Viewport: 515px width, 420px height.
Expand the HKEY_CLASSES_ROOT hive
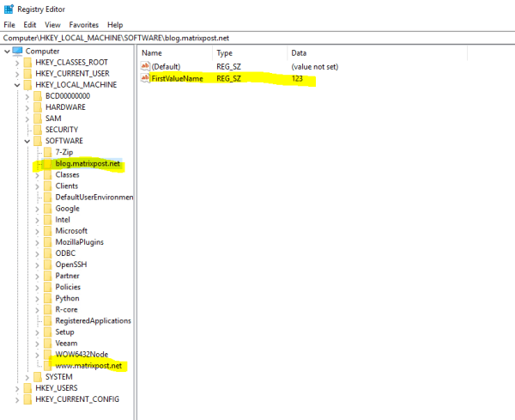(x=17, y=63)
